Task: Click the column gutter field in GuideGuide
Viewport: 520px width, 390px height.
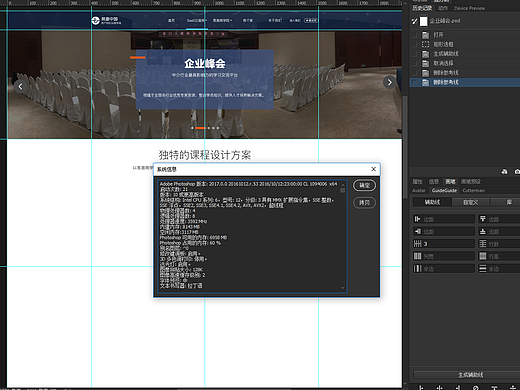Action: coord(444,268)
